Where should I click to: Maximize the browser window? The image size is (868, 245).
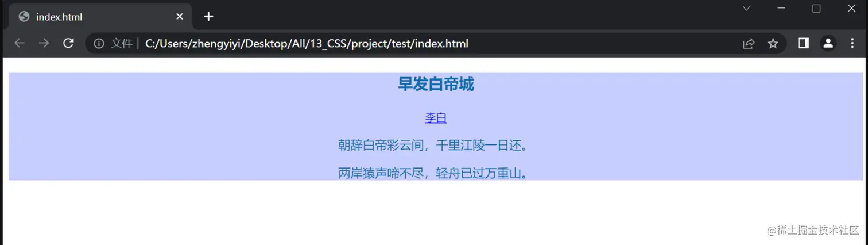816,8
